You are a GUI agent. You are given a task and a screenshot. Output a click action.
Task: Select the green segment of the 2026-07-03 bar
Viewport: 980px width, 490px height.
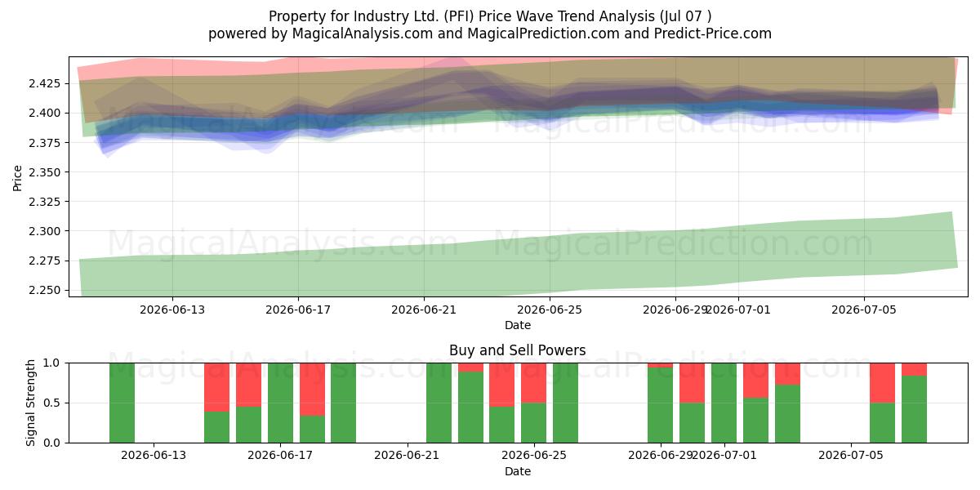(787, 414)
